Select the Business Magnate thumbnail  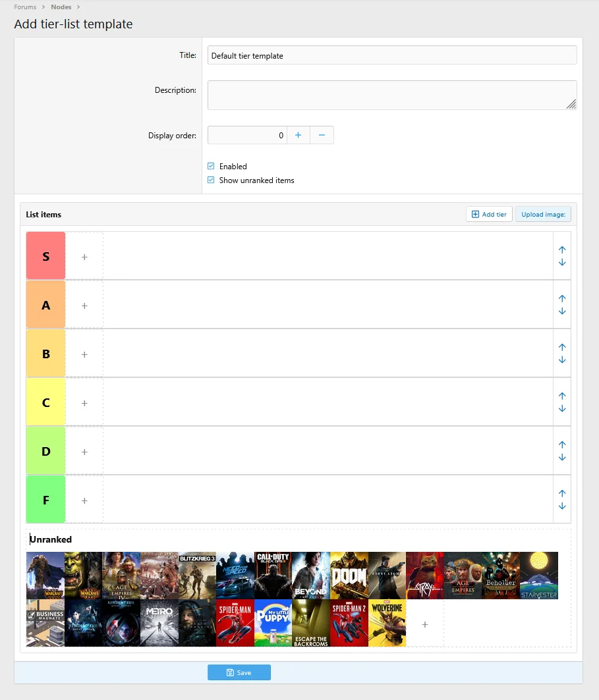point(45,623)
